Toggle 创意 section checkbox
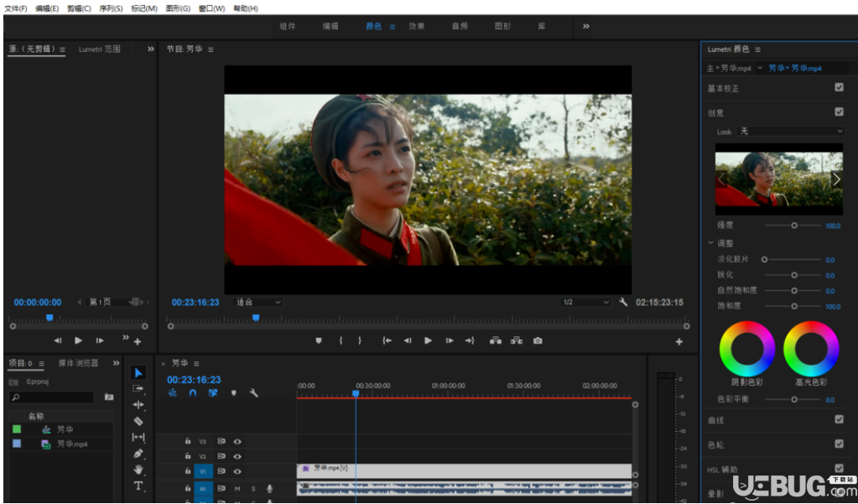858x504 pixels. pyautogui.click(x=839, y=112)
